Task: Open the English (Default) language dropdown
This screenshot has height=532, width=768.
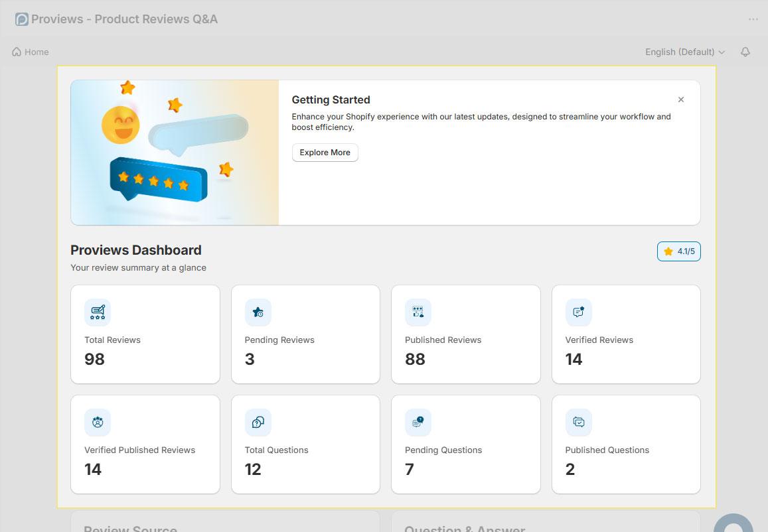Action: pyautogui.click(x=685, y=52)
